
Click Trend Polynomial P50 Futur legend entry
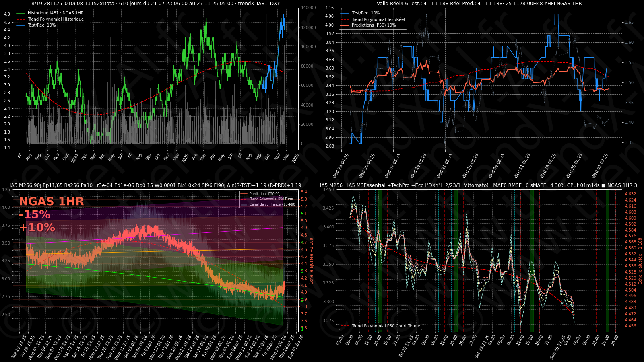pos(271,199)
